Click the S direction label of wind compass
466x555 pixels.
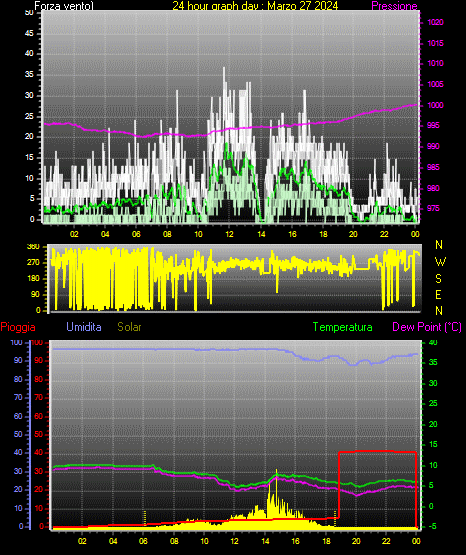438,279
